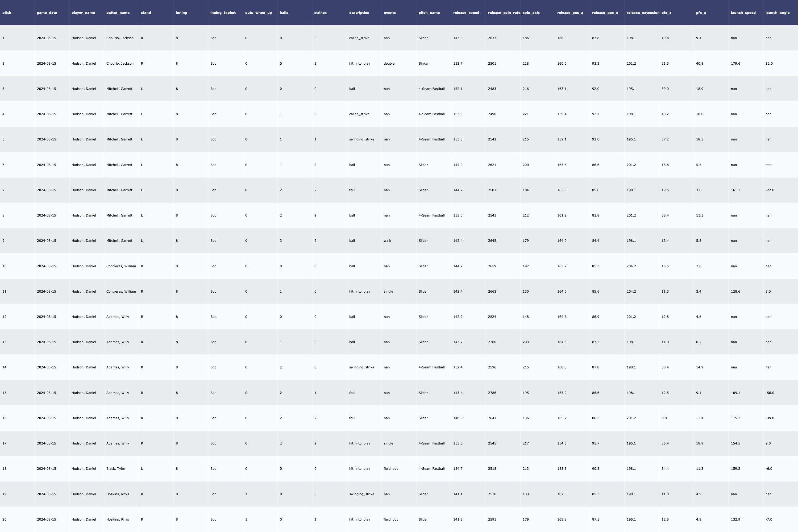This screenshot has height=532, width=798.
Task: Click 'Hoskins, Rhys' in row 19
Action: click(117, 494)
